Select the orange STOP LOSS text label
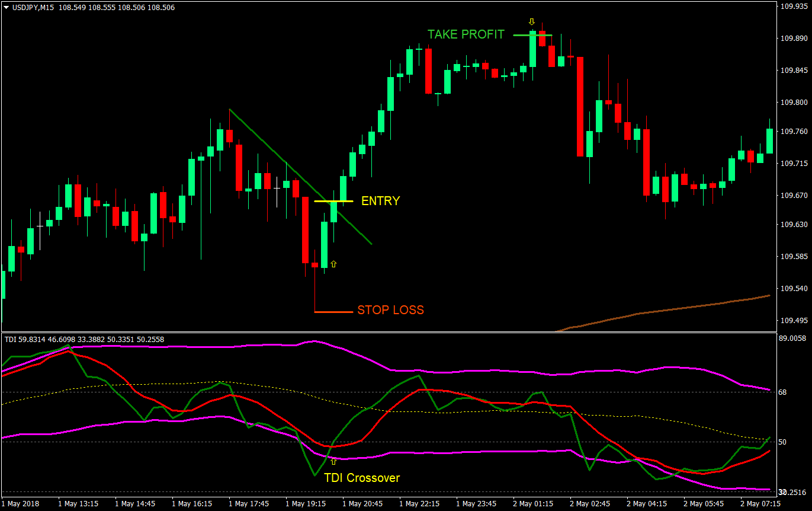Viewport: 812px width, 511px height. click(390, 310)
